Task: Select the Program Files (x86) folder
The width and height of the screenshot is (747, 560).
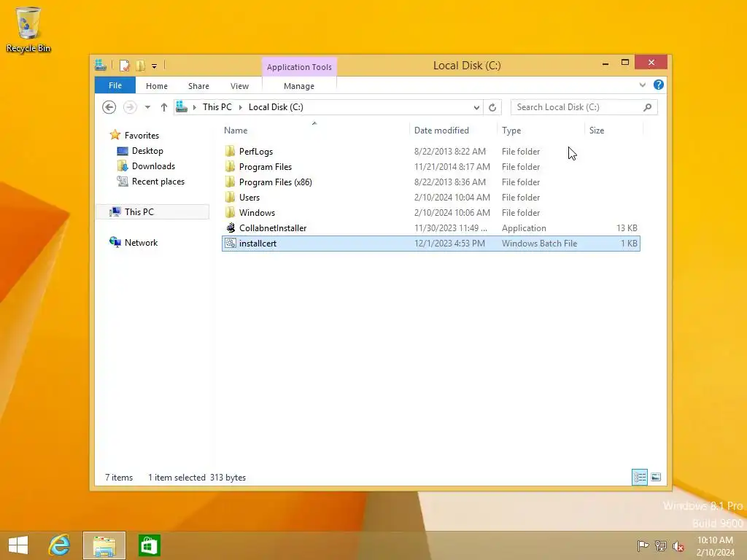Action: click(x=430, y=182)
